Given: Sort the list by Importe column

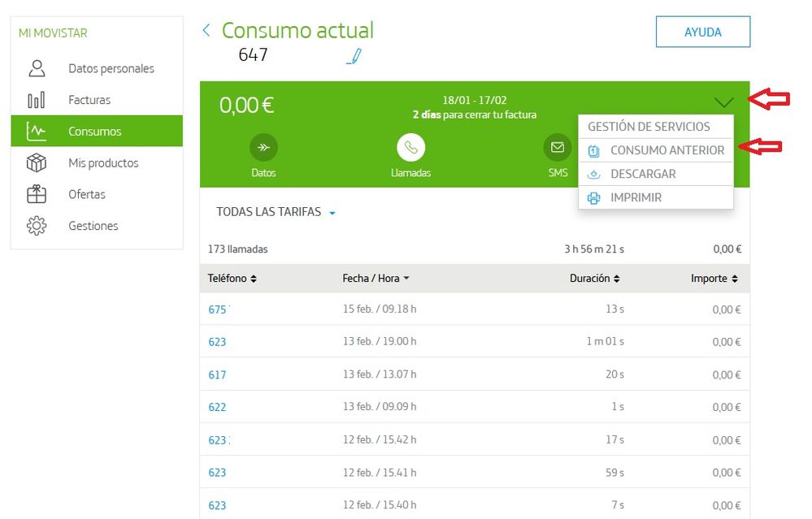Looking at the screenshot, I should pos(714,278).
